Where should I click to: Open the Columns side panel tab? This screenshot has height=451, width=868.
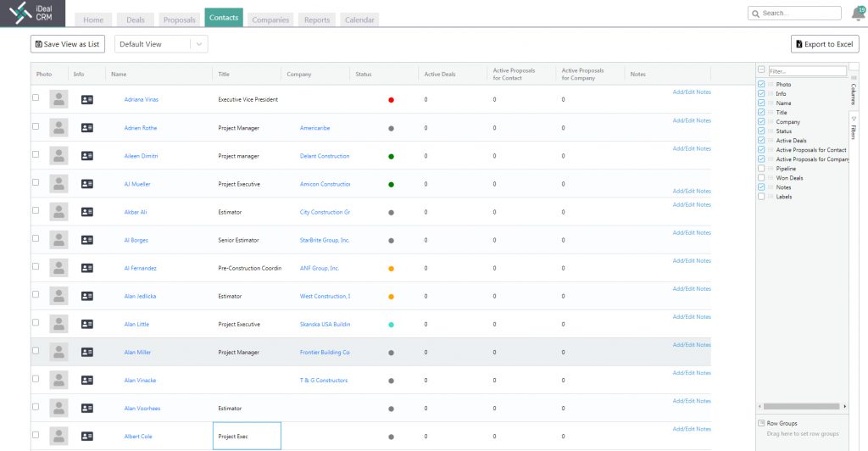pos(854,92)
